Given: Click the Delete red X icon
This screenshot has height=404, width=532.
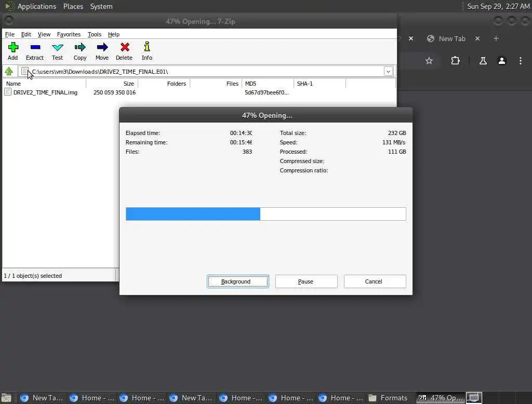Looking at the screenshot, I should click(x=125, y=47).
